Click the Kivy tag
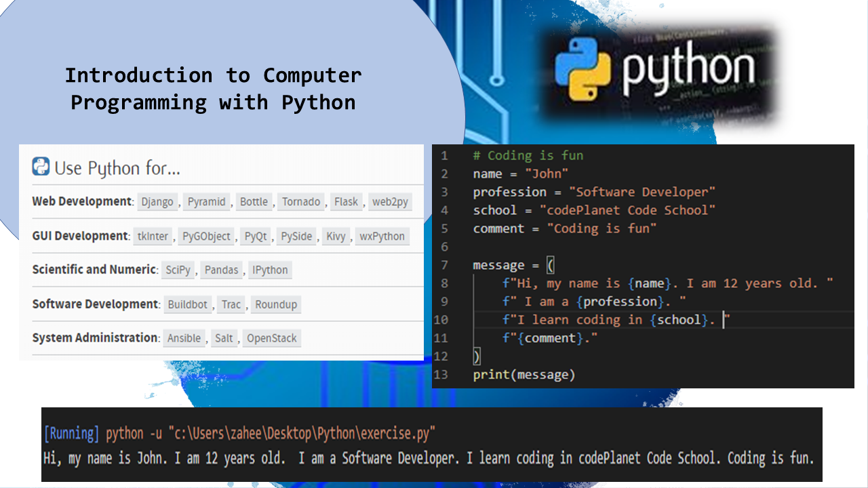Viewport: 868px width, 488px height. tap(336, 237)
